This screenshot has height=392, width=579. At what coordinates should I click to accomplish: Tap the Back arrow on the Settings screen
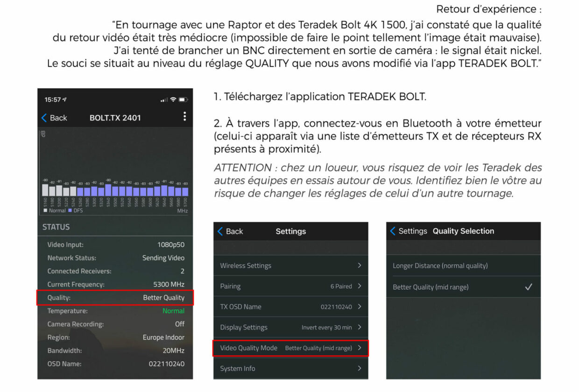pyautogui.click(x=220, y=231)
